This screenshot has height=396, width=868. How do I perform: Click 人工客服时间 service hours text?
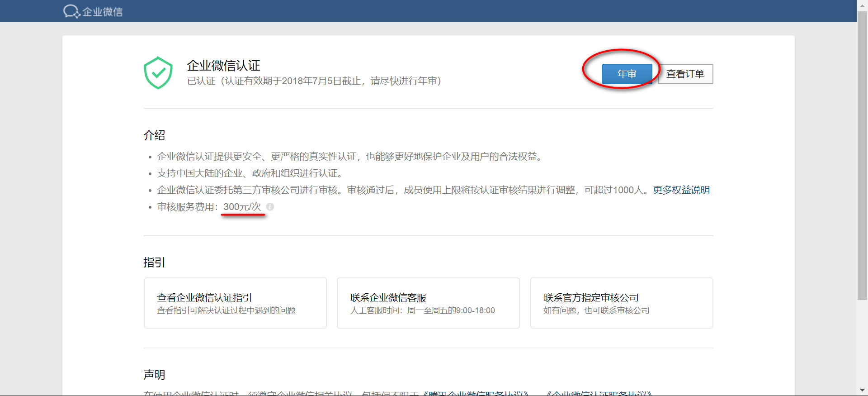(x=423, y=310)
